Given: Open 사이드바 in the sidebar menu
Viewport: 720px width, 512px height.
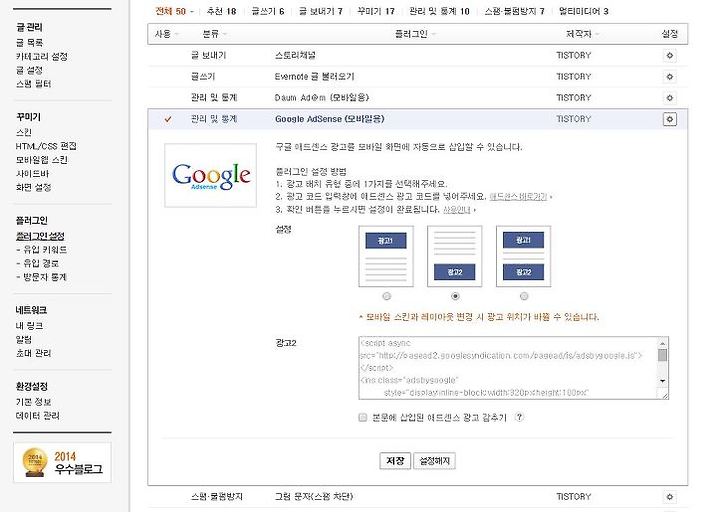Looking at the screenshot, I should pos(32,174).
